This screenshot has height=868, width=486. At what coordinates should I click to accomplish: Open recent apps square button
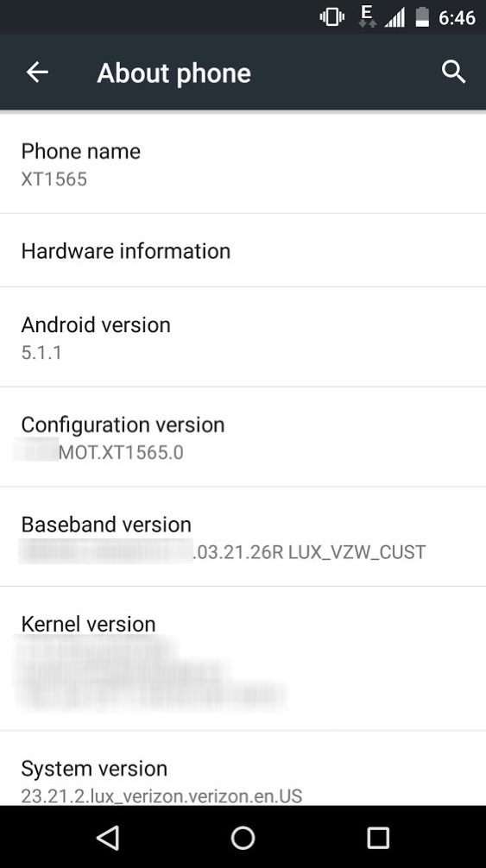[378, 838]
